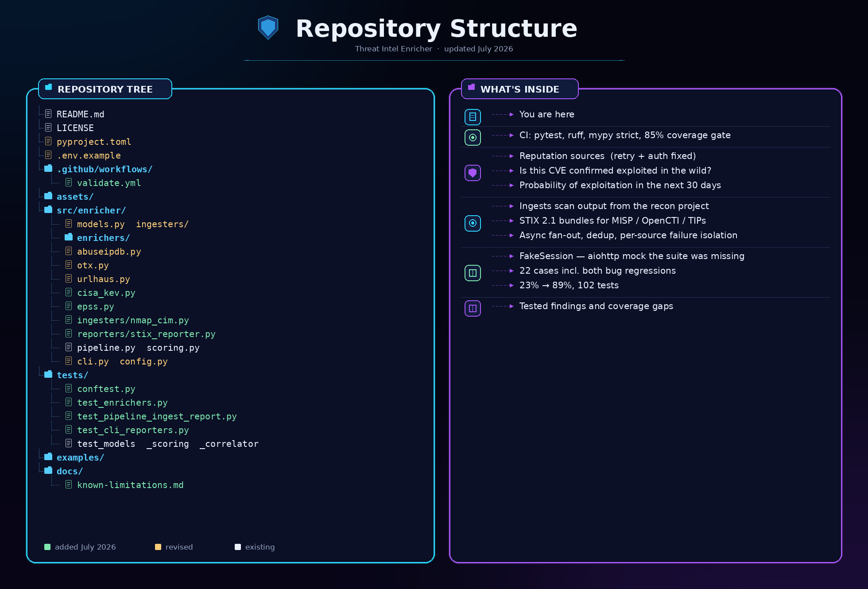Viewport: 868px width, 589px height.
Task: Open reporters/stix_reporter.py
Action: tap(146, 334)
